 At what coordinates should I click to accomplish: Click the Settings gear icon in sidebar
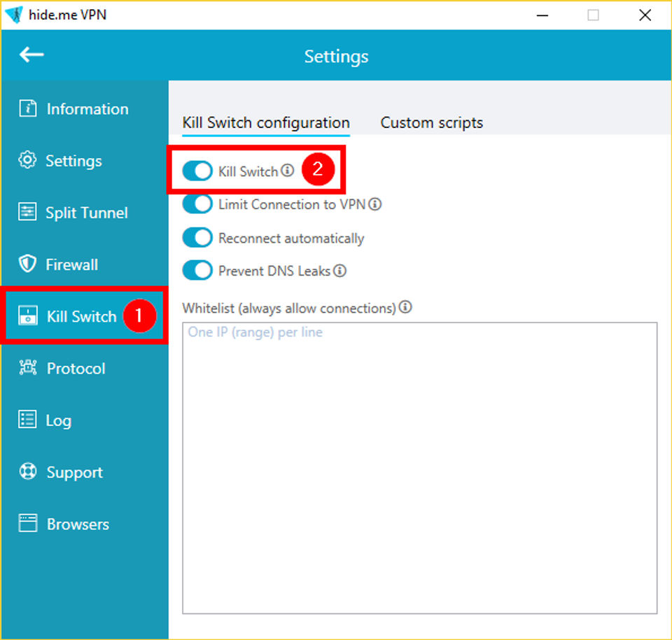(27, 159)
